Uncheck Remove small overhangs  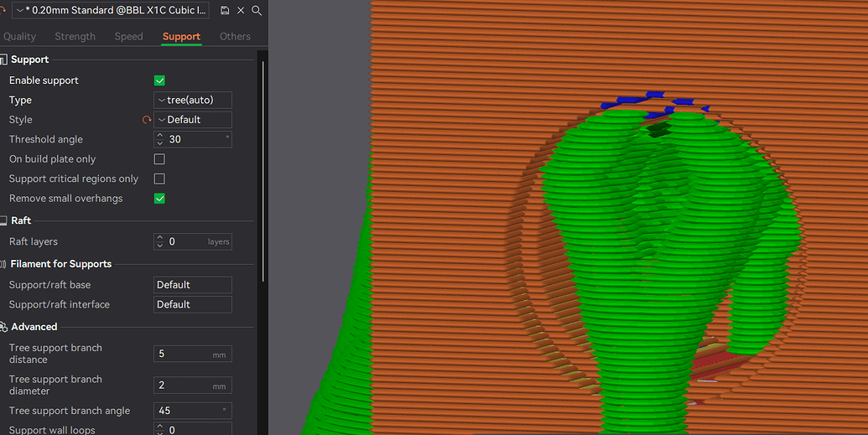pos(159,199)
